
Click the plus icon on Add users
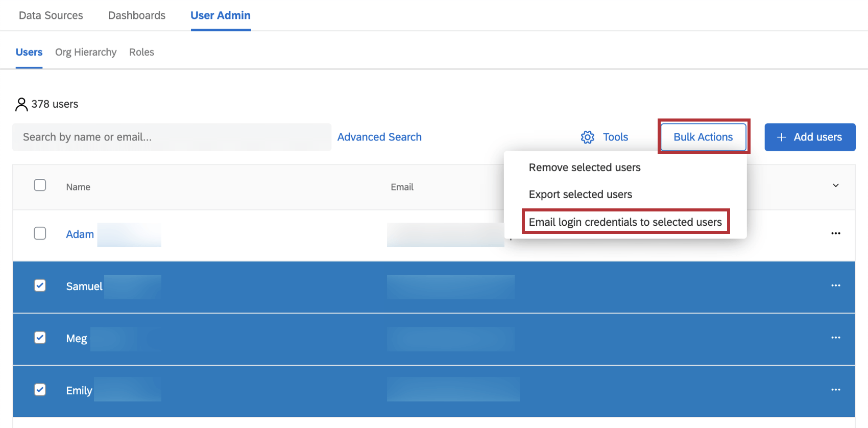(781, 137)
